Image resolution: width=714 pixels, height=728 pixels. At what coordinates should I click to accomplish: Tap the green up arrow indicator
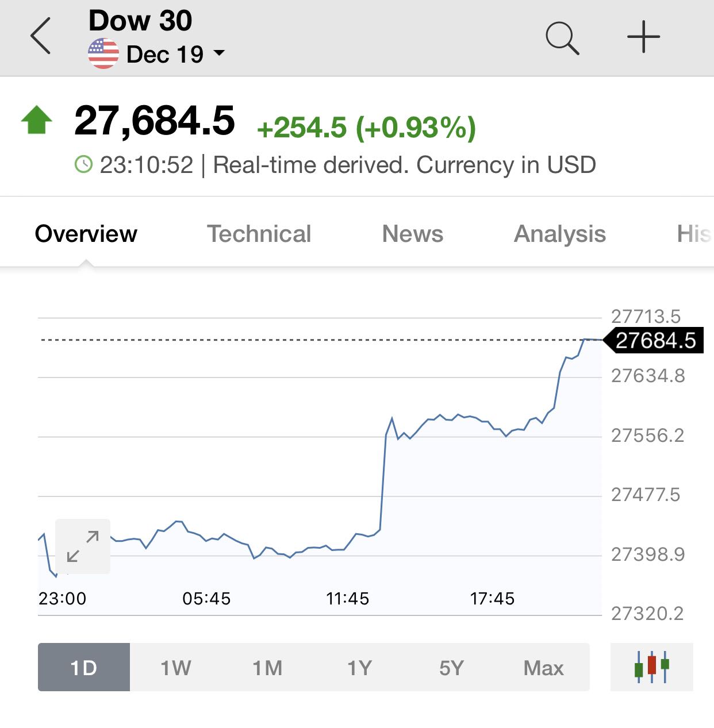click(36, 120)
